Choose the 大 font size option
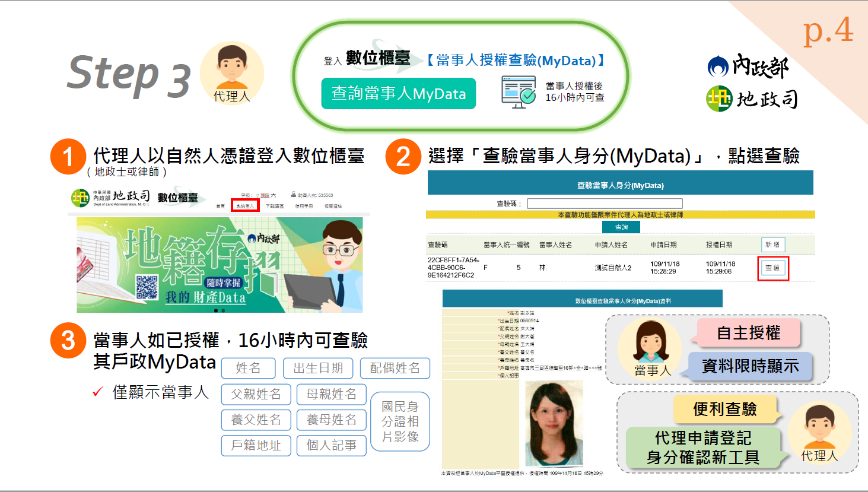The width and height of the screenshot is (868, 492). [x=274, y=195]
